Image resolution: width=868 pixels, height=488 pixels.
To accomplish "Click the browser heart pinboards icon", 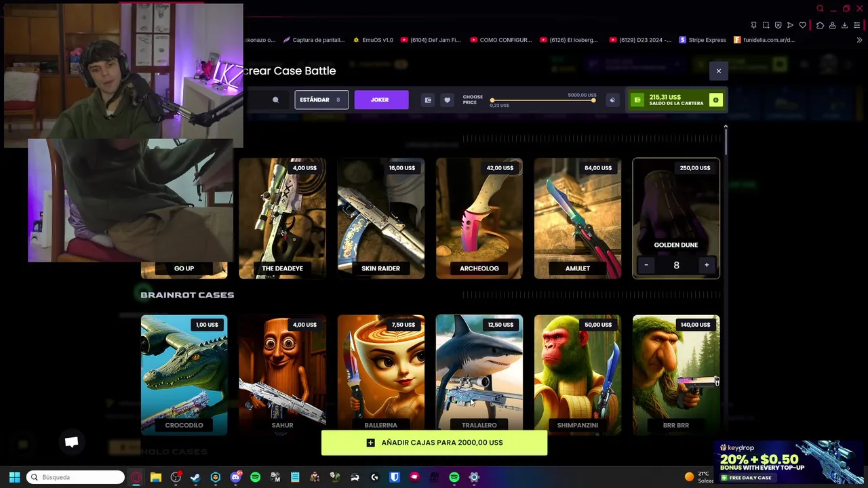I will (x=803, y=25).
